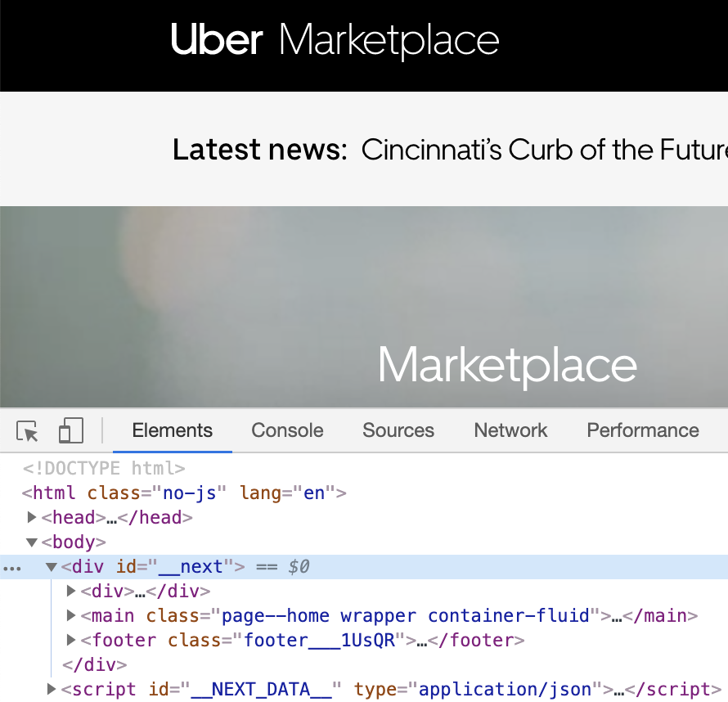
Task: Click the application/json type value
Action: click(x=506, y=690)
